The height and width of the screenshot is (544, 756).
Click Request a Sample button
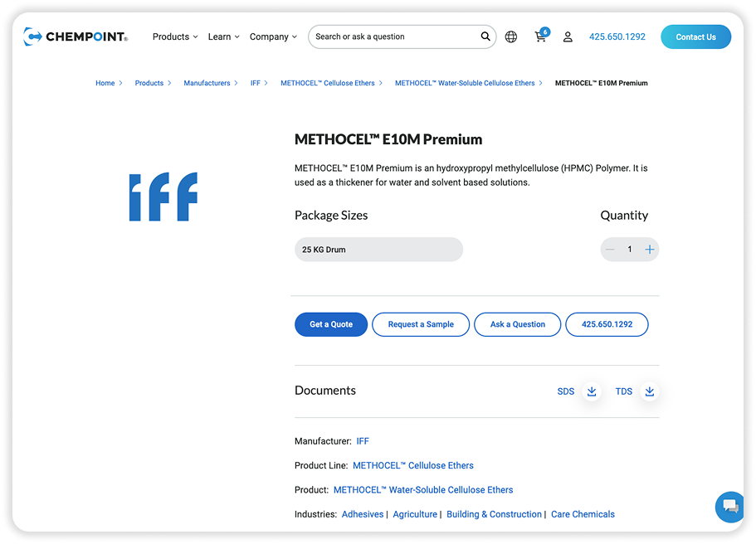pos(421,324)
